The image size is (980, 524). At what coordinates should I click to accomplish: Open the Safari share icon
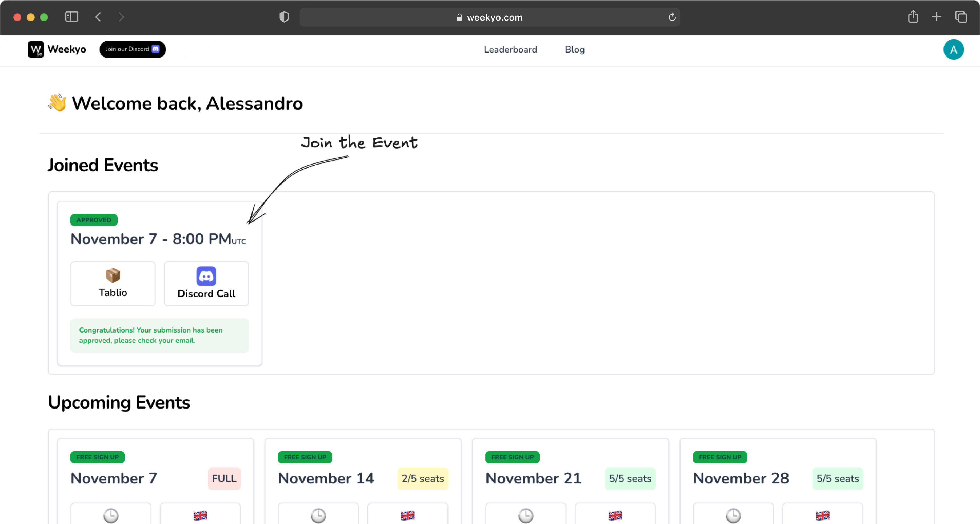click(x=913, y=17)
